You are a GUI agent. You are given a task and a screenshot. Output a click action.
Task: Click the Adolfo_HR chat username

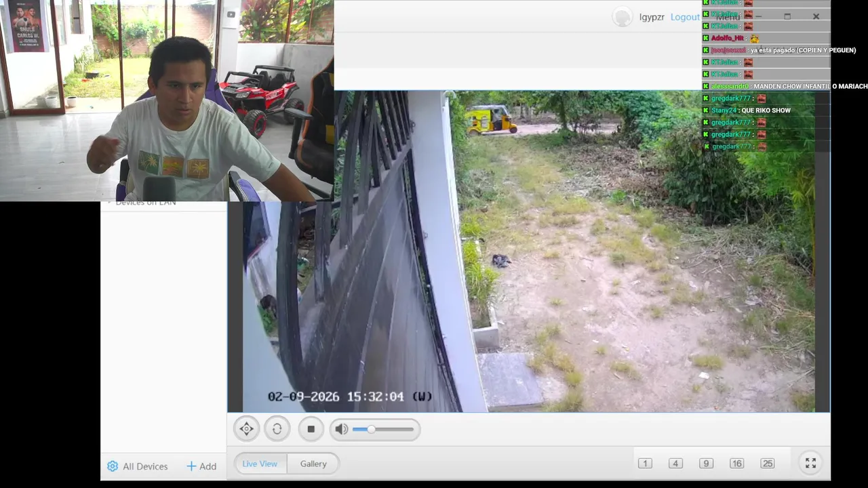(728, 38)
